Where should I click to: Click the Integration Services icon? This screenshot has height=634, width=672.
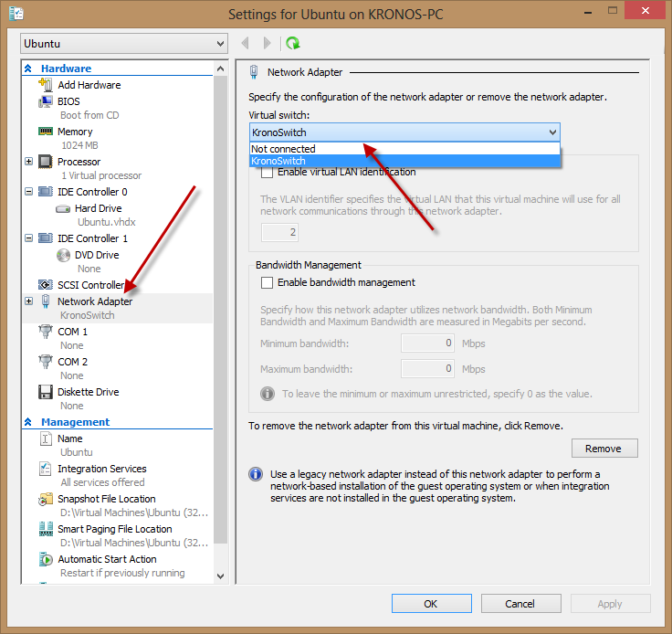pyautogui.click(x=46, y=469)
